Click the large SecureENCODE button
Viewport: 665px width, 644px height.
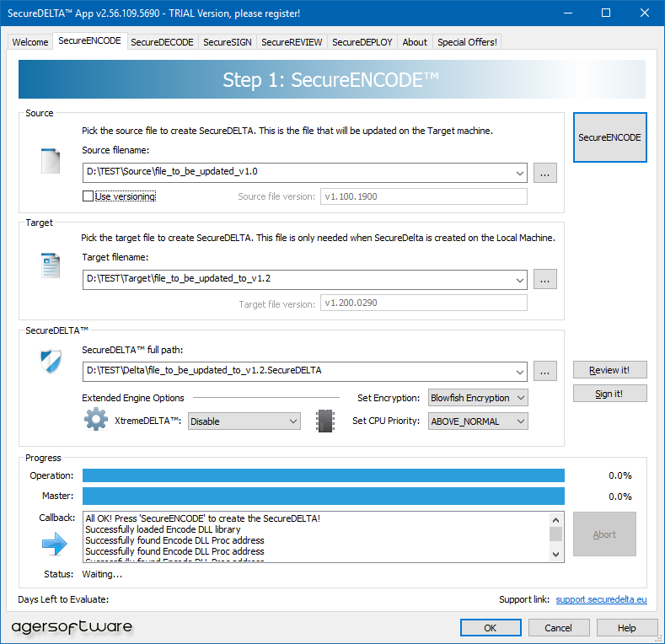pyautogui.click(x=610, y=137)
